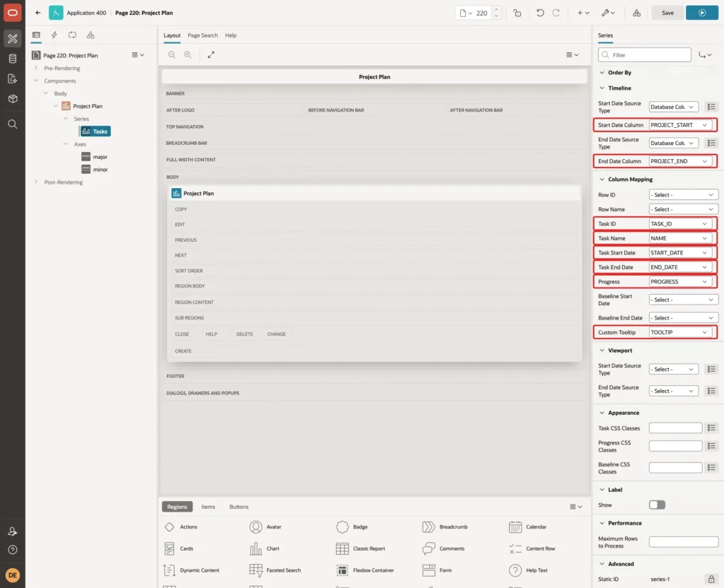Select the Processing tab icon
The width and height of the screenshot is (724, 588).
point(72,35)
